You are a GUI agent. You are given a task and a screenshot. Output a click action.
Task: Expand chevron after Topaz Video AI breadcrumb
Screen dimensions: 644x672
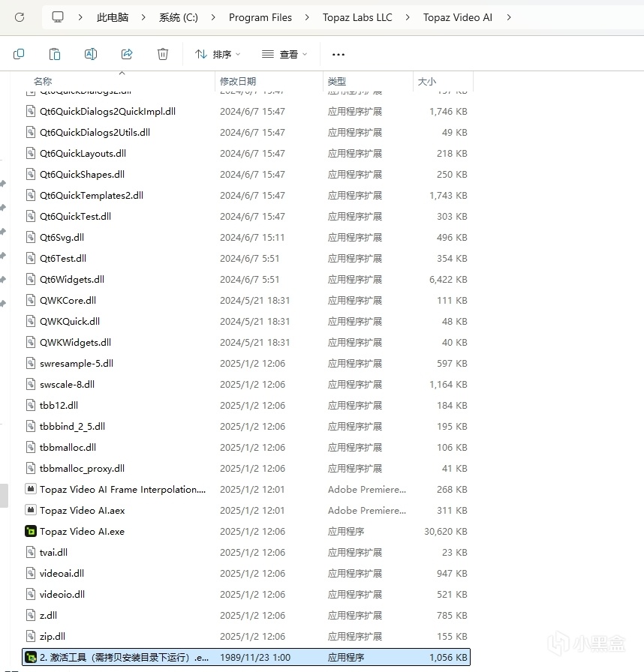point(509,17)
